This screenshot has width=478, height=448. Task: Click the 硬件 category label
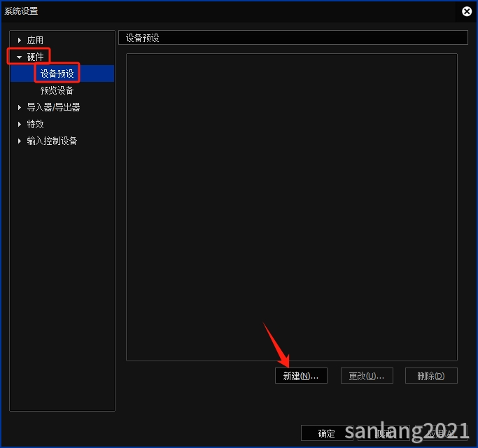pos(35,57)
